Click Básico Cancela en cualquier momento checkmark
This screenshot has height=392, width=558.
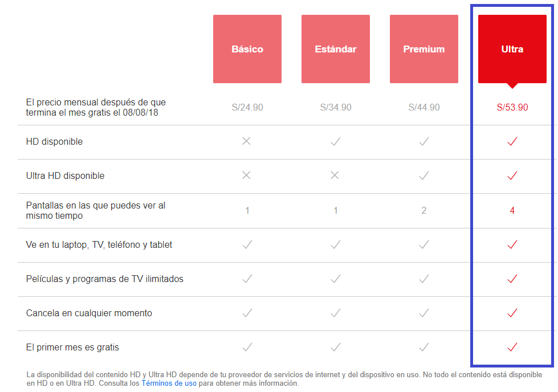[x=247, y=313]
